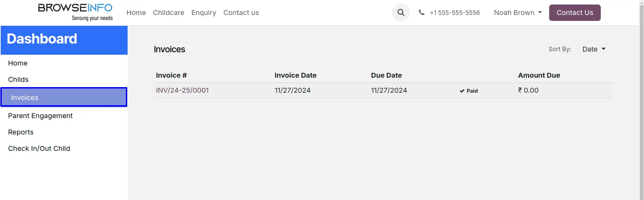Click the Paid checkmark status badge
The image size is (644, 200).
click(x=469, y=91)
